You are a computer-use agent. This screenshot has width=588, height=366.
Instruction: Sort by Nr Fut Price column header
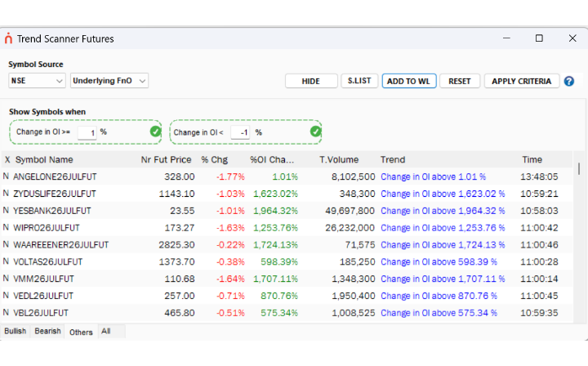(x=166, y=159)
